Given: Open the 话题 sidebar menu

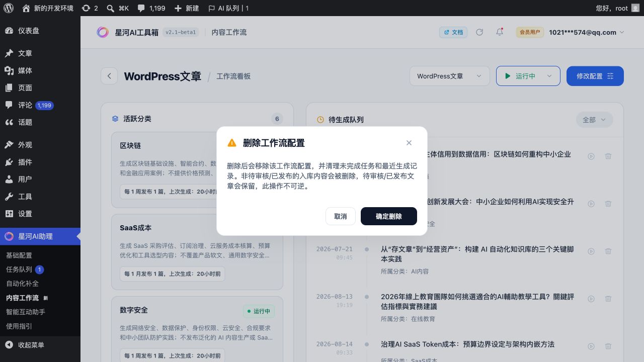Looking at the screenshot, I should tap(40, 122).
